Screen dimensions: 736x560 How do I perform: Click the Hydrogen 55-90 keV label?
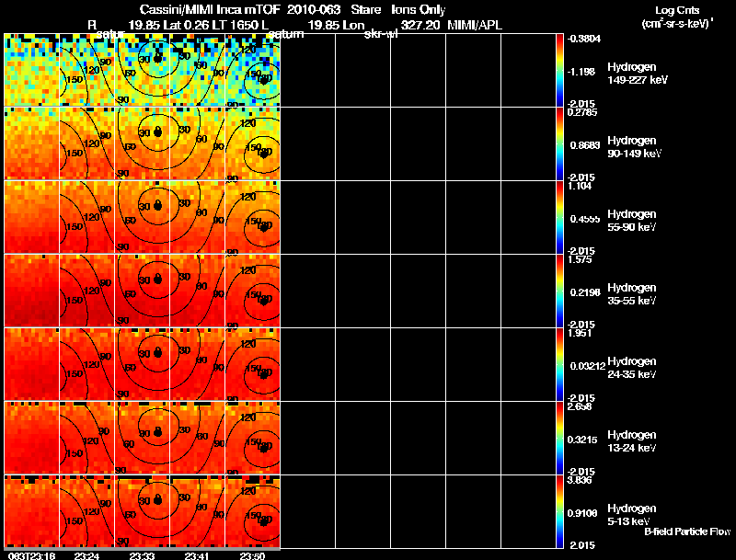632,221
